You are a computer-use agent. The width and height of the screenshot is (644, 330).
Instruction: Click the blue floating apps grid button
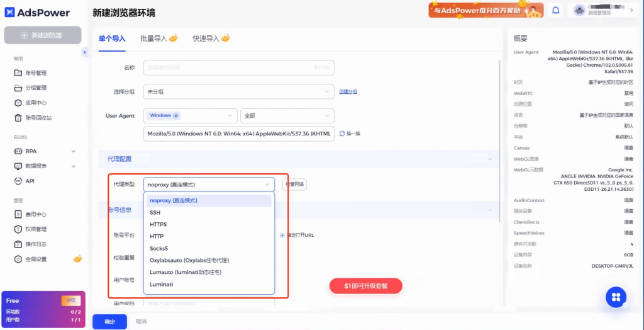pos(616,297)
